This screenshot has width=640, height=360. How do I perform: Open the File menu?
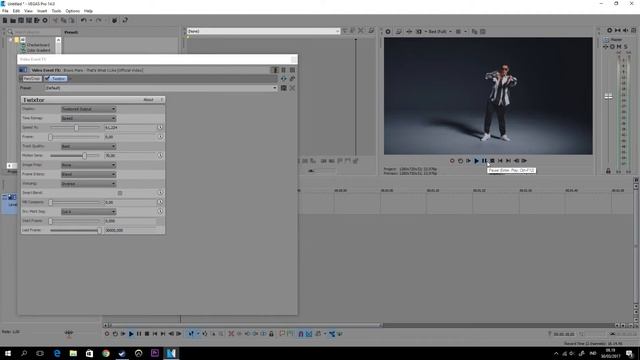click(5, 11)
